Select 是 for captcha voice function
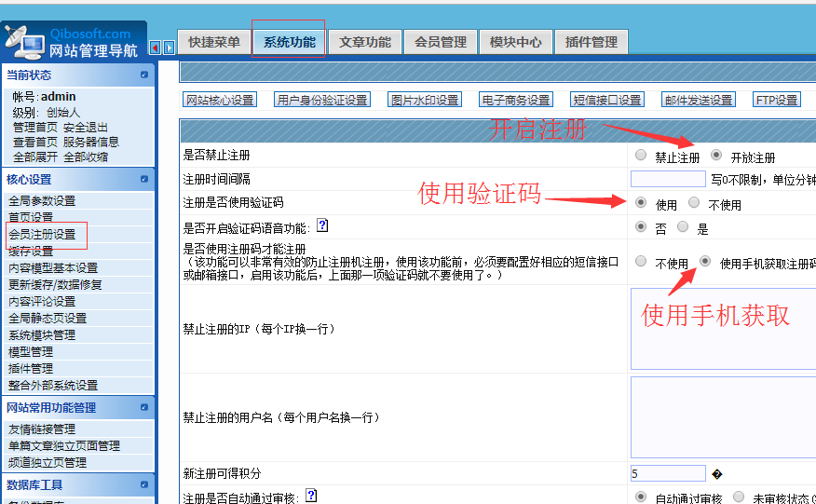 coord(684,226)
